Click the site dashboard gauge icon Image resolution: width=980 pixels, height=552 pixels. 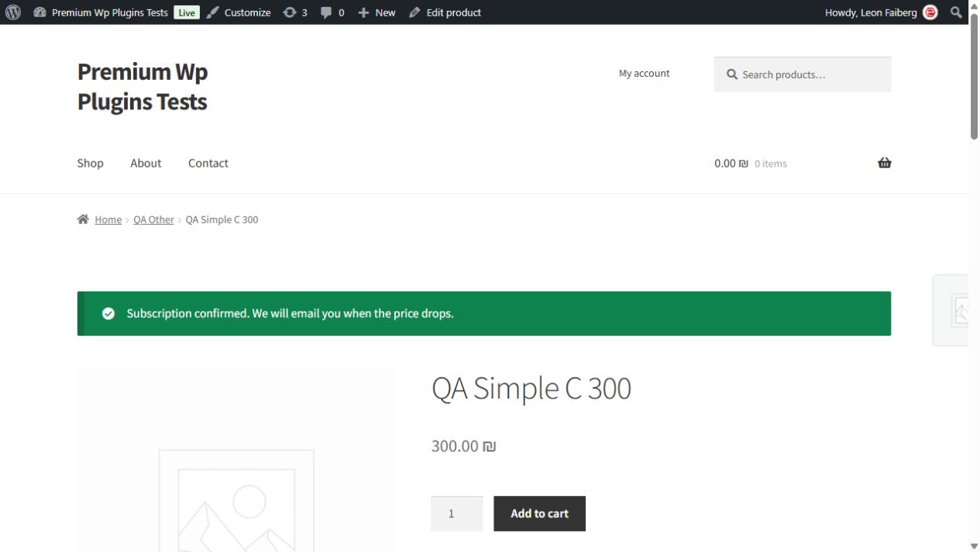(40, 12)
